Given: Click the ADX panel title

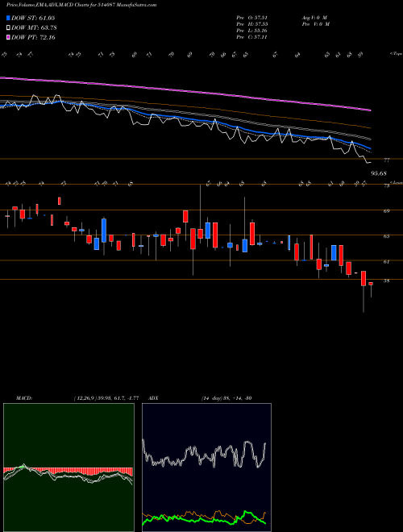Looking at the screenshot, I should coord(153,398).
